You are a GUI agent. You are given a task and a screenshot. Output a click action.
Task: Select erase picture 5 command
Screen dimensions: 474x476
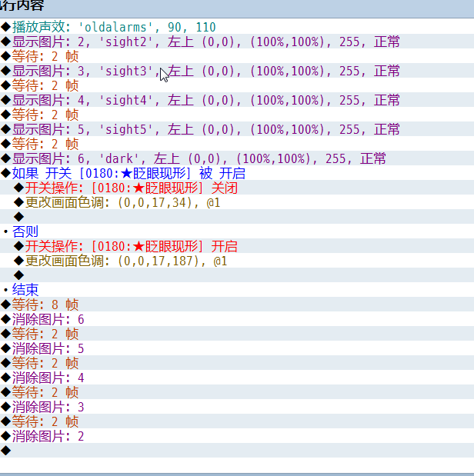click(x=237, y=348)
